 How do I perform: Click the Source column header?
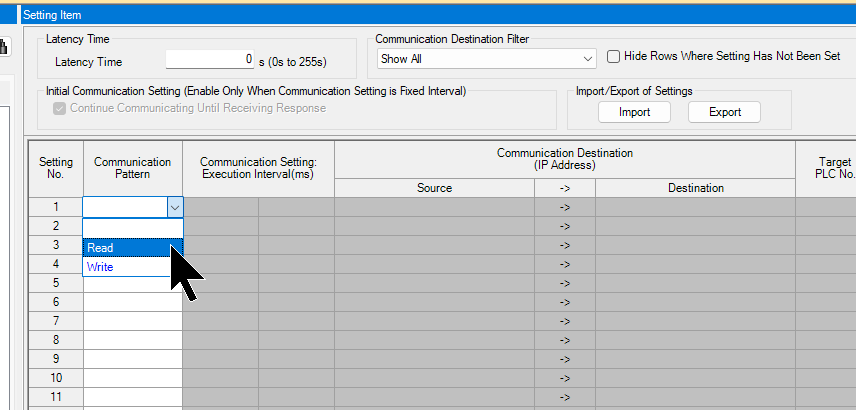435,188
